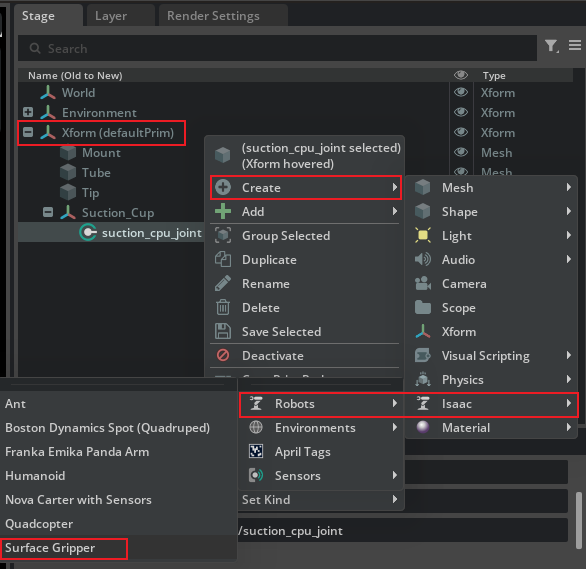Expand the Environment tree node
586x569 pixels.
pos(28,112)
